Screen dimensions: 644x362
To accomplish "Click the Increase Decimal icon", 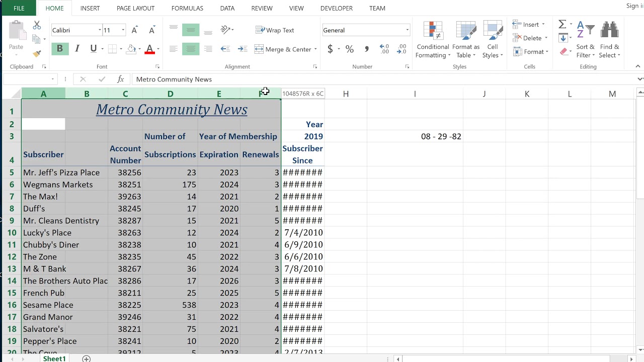I will coord(384,49).
